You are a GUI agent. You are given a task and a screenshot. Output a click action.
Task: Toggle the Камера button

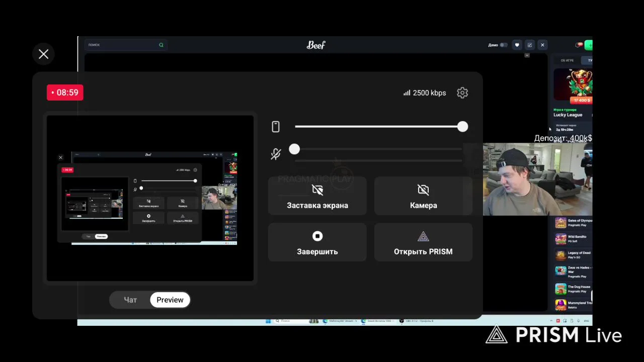tap(423, 196)
